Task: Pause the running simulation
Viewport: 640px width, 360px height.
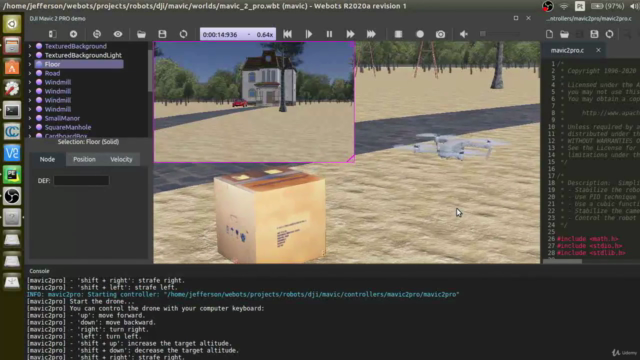Action: [x=329, y=34]
